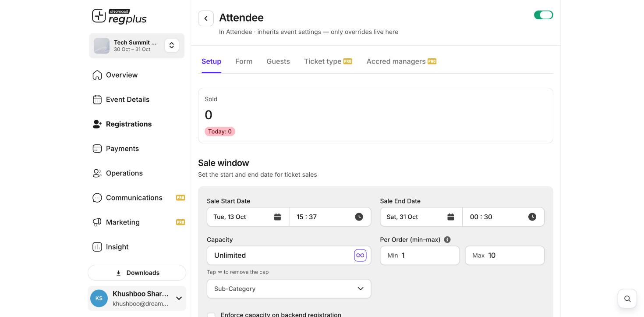Open the Ticket type tab
The image size is (644, 317).
328,61
